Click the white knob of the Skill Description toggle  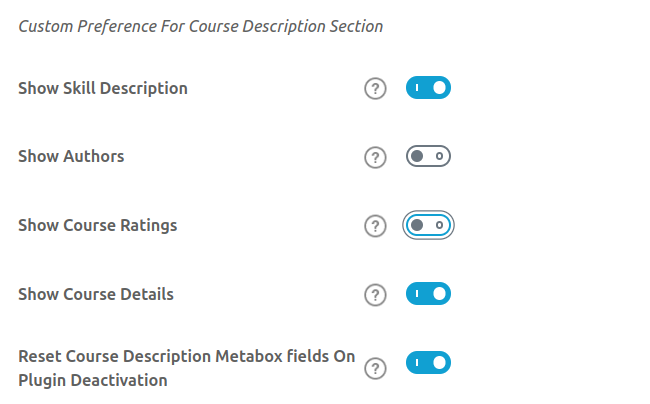click(439, 88)
